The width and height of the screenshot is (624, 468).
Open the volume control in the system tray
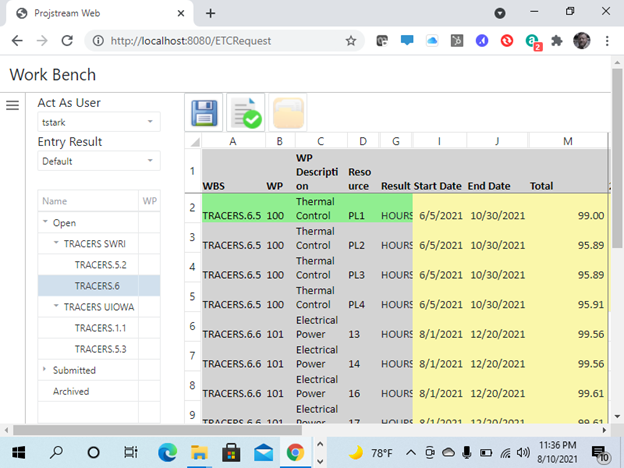(x=523, y=452)
